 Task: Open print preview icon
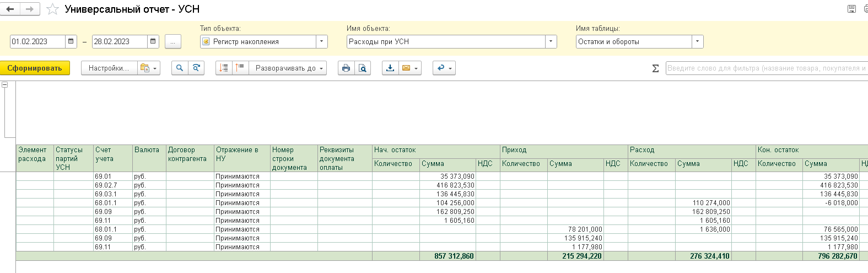pos(363,68)
